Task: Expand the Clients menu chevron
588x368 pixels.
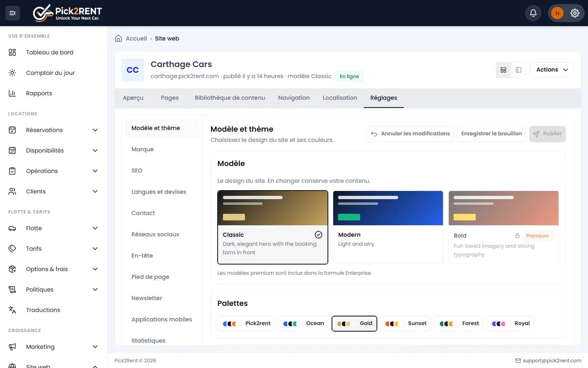Action: pyautogui.click(x=95, y=191)
